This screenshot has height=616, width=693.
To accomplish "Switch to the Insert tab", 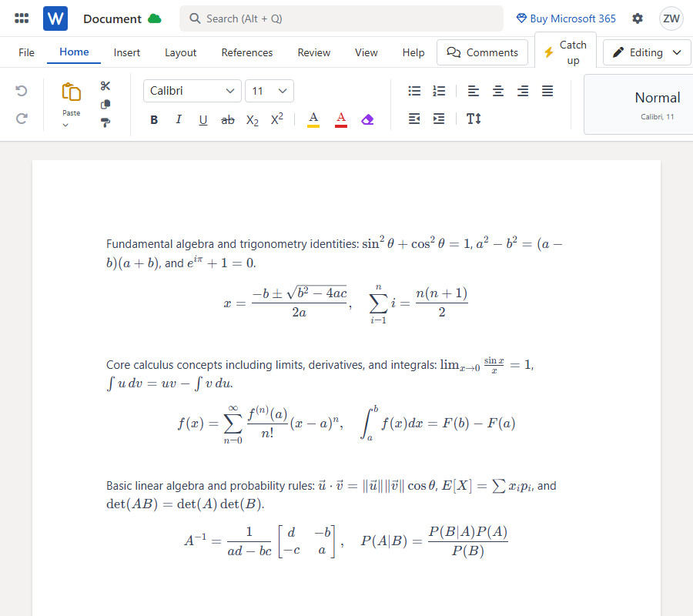I will 127,52.
